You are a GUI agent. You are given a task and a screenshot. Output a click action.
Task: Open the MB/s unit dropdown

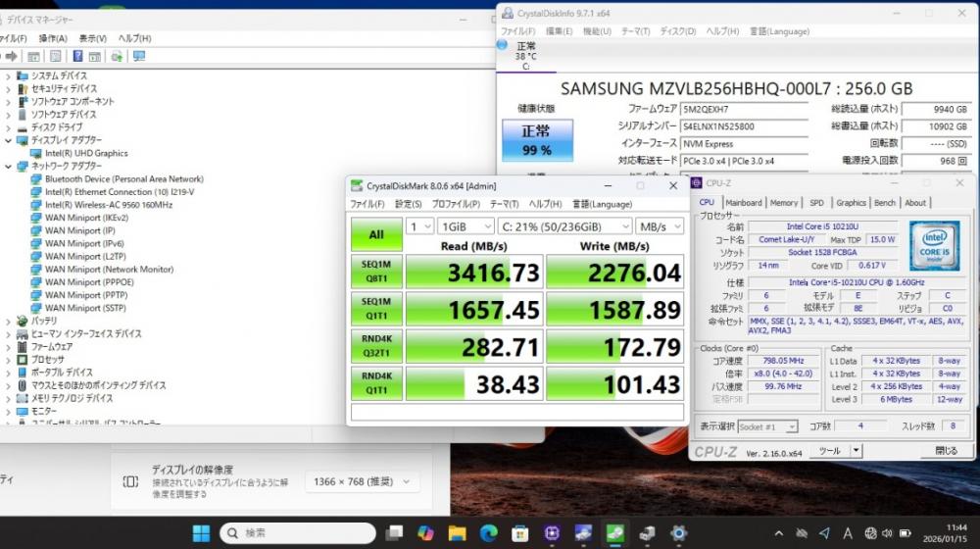(659, 226)
